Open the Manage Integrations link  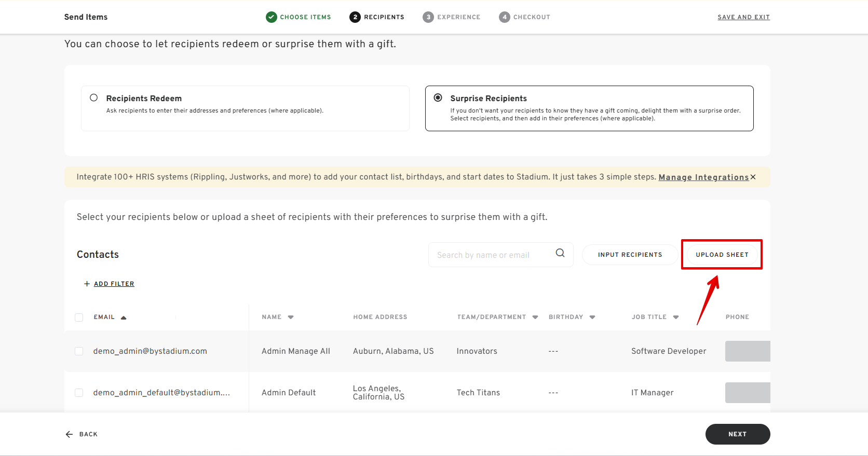(703, 177)
